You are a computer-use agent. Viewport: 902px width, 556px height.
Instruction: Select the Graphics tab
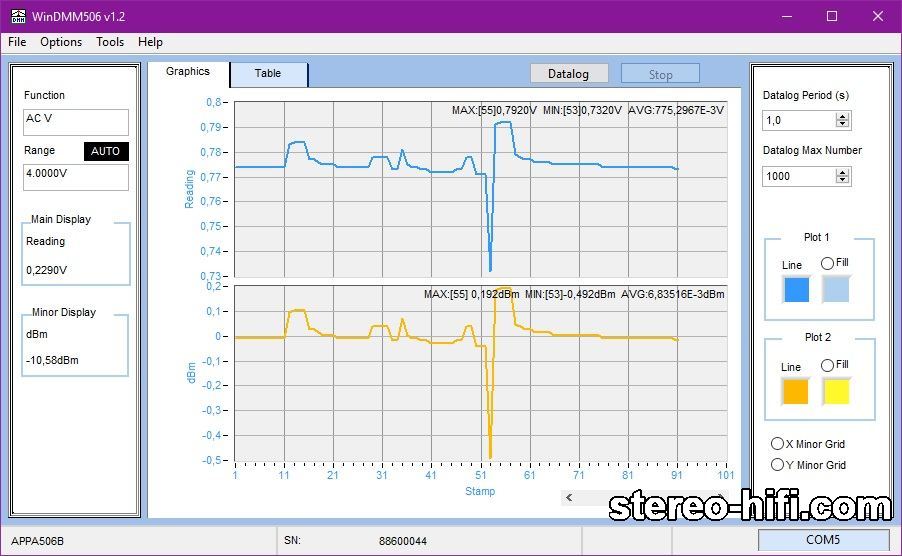click(x=188, y=72)
